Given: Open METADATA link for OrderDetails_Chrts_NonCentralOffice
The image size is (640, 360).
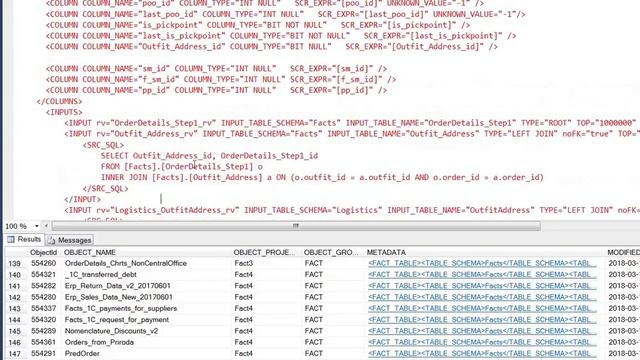Looking at the screenshot, I should (x=482, y=263).
